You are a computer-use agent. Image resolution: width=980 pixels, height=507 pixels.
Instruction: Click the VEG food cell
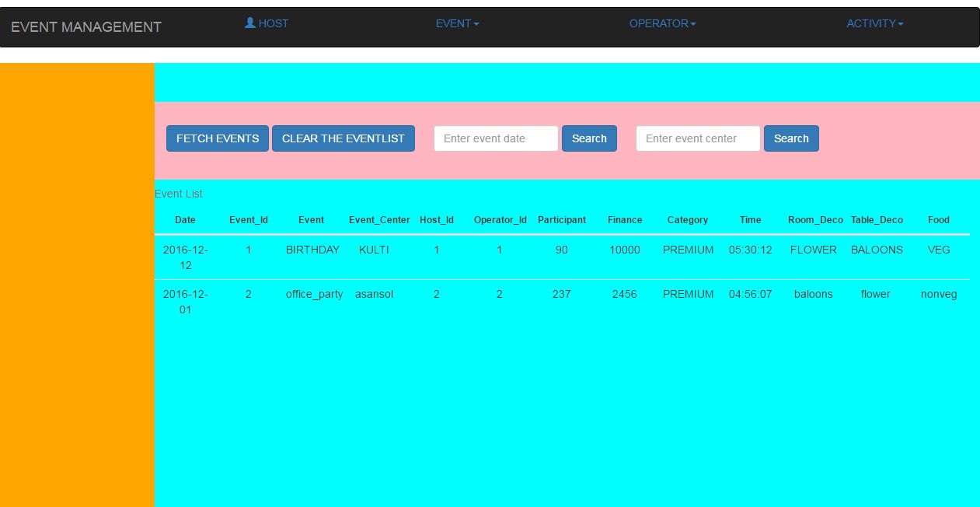tap(939, 250)
